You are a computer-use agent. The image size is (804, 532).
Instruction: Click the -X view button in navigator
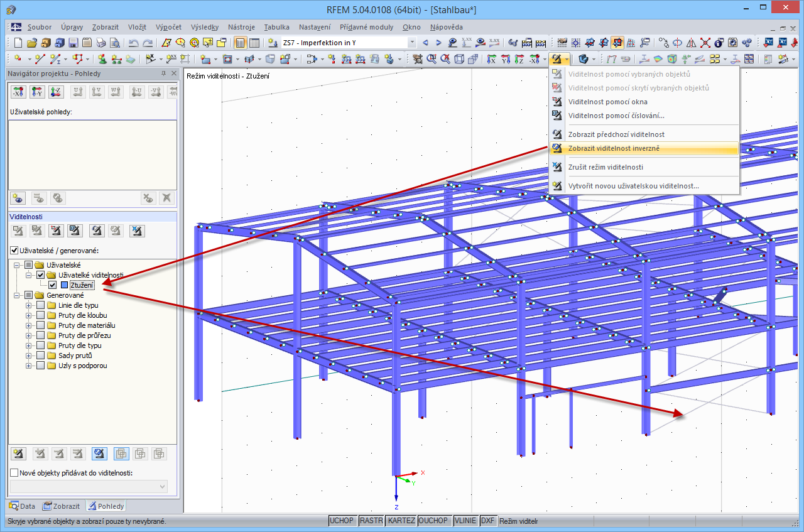(18, 92)
